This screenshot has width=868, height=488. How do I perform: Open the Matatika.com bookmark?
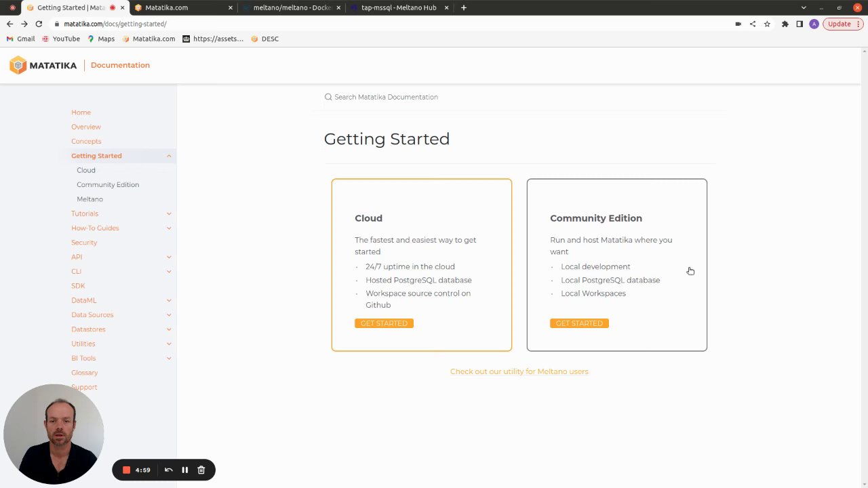tap(149, 39)
